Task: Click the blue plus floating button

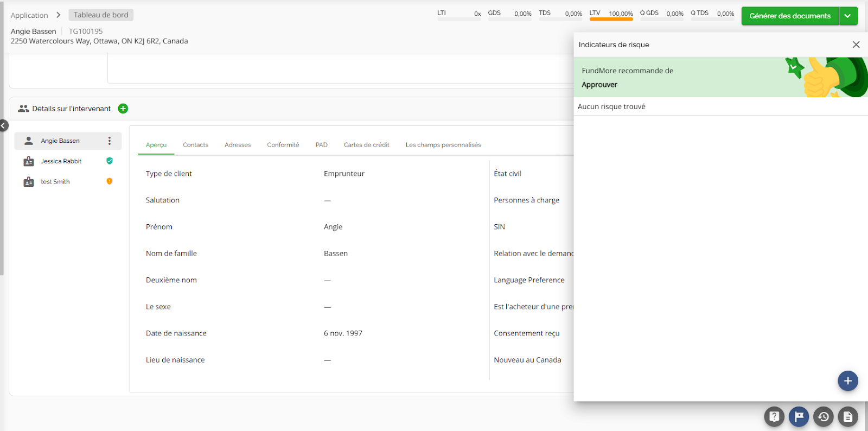Action: click(x=848, y=381)
